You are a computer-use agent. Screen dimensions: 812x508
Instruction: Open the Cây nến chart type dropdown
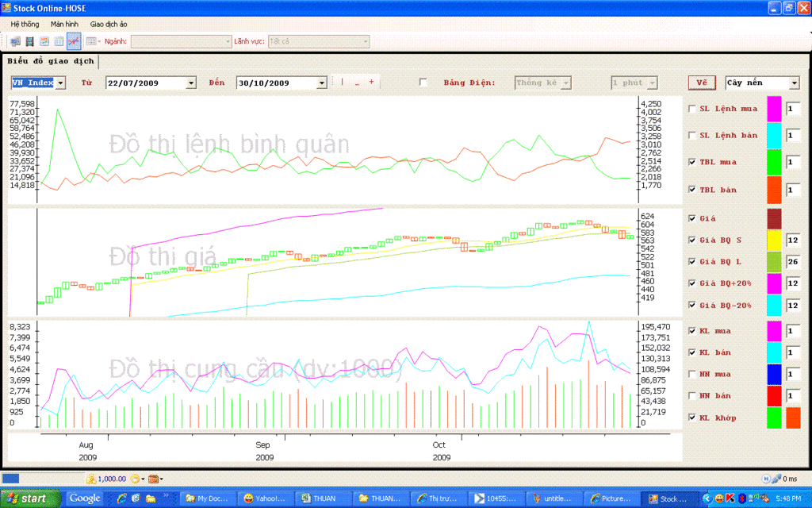795,83
